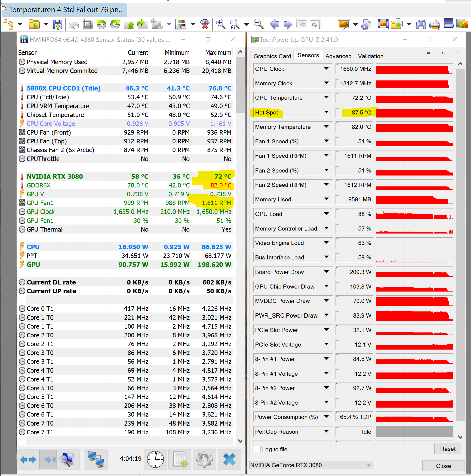This screenshot has height=476, width=471.
Task: Click the color adjustment icon
Action: point(181,25)
